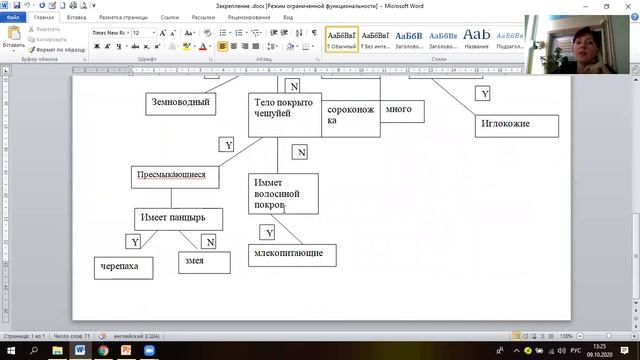Toggle Underline (Ч) formatting
Image resolution: width=640 pixels, height=360 pixels.
point(119,47)
